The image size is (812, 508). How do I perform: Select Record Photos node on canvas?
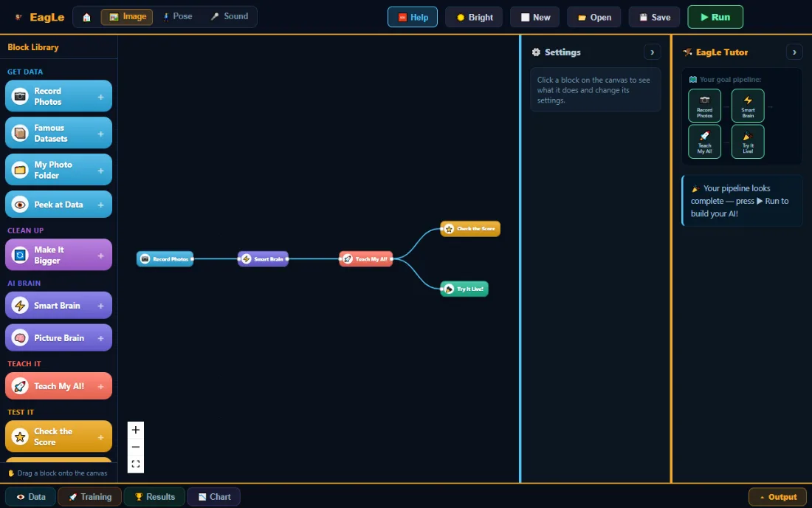(x=165, y=259)
